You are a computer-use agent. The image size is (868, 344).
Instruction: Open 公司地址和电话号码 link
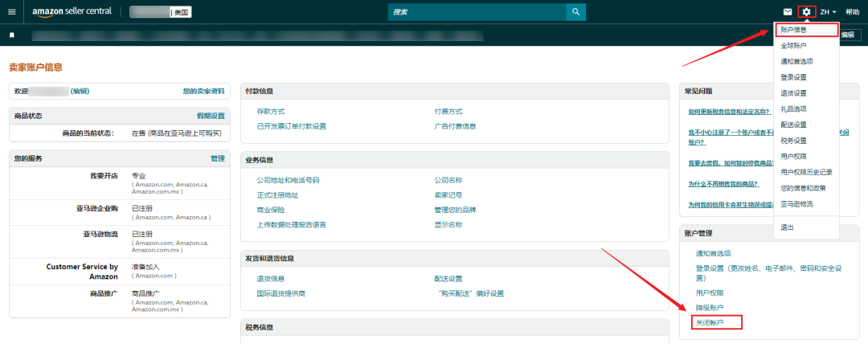pos(288,180)
